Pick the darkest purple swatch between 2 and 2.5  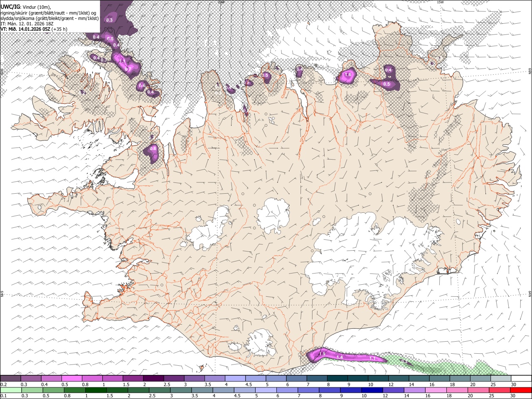pos(153,378)
